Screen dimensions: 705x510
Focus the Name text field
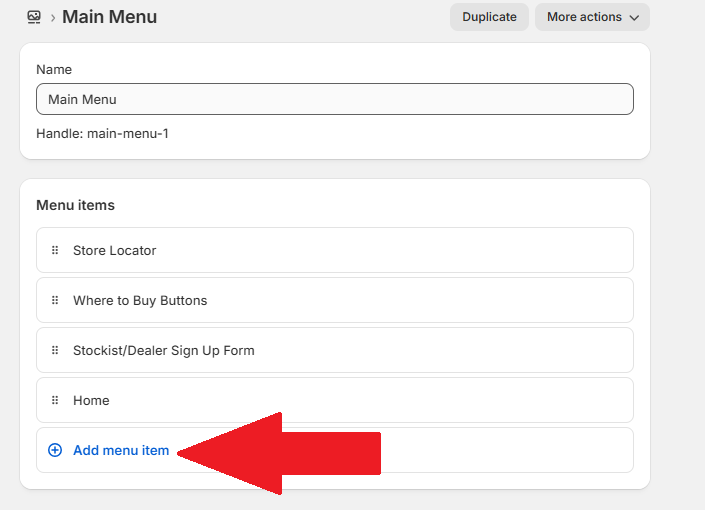[x=334, y=99]
